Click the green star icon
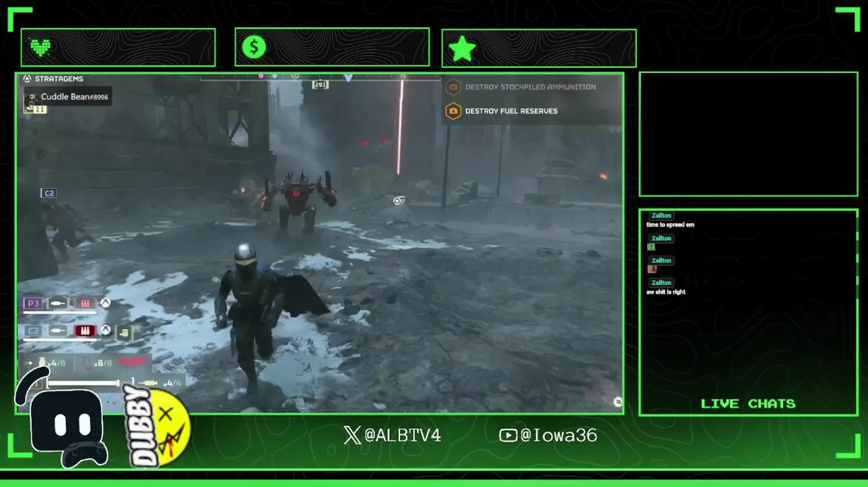 (462, 49)
